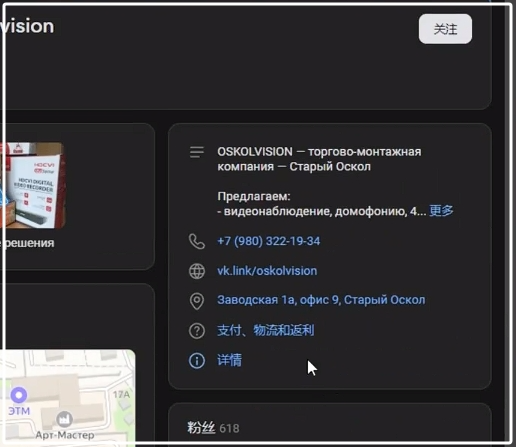Open the 详情 details link
This screenshot has width=516, height=447.
tap(229, 360)
